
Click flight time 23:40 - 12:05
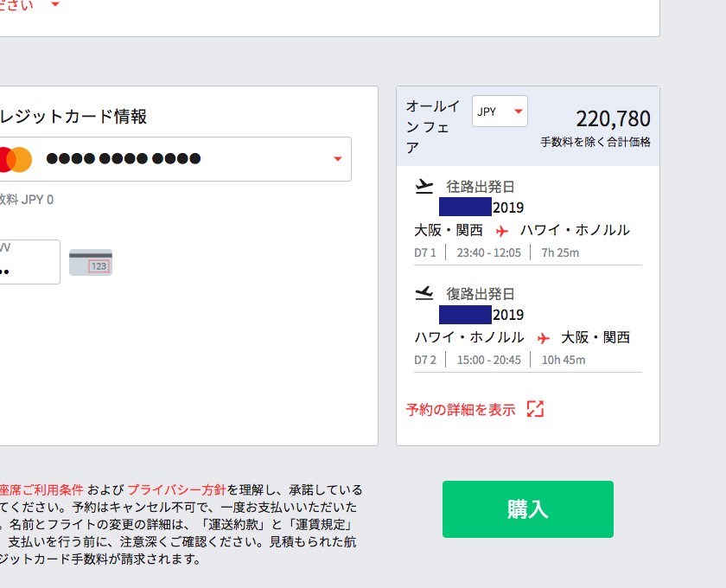489,253
